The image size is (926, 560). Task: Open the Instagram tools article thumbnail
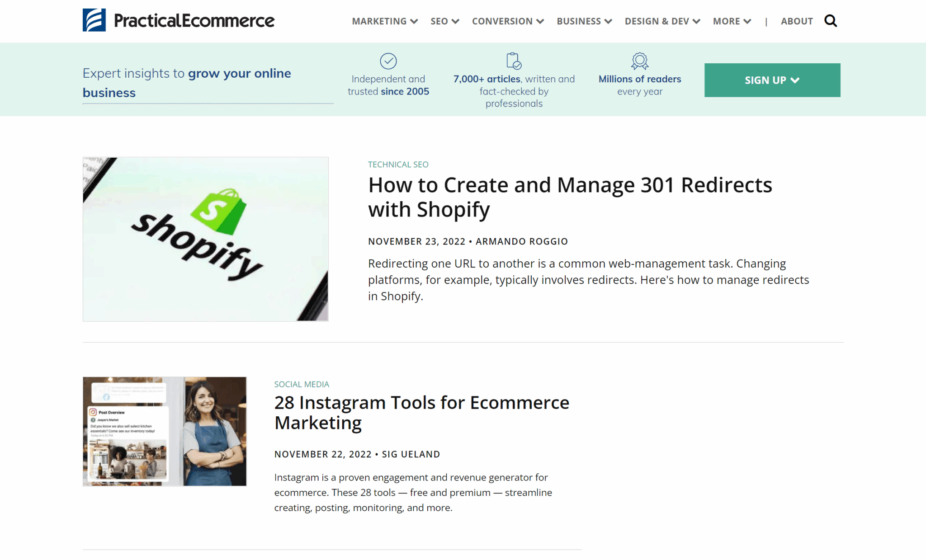tap(165, 432)
